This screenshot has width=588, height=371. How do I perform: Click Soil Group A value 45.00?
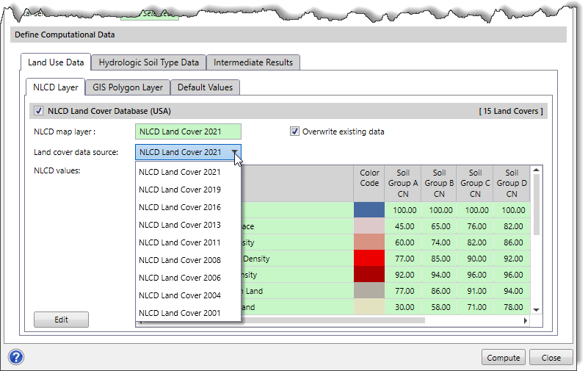pos(403,226)
